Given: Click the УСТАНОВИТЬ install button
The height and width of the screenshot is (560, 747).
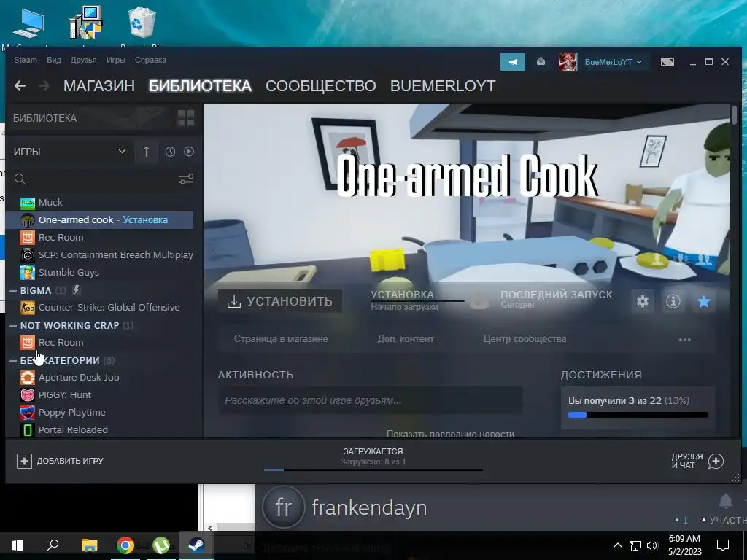Looking at the screenshot, I should tap(280, 301).
